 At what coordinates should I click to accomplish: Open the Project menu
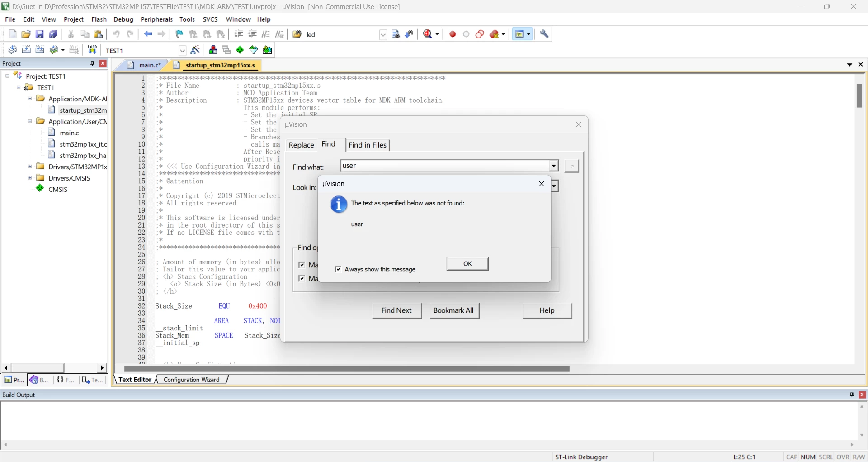(x=74, y=19)
